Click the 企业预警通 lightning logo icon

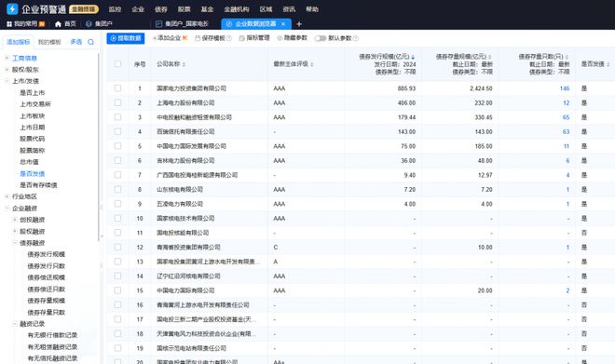[x=12, y=8]
